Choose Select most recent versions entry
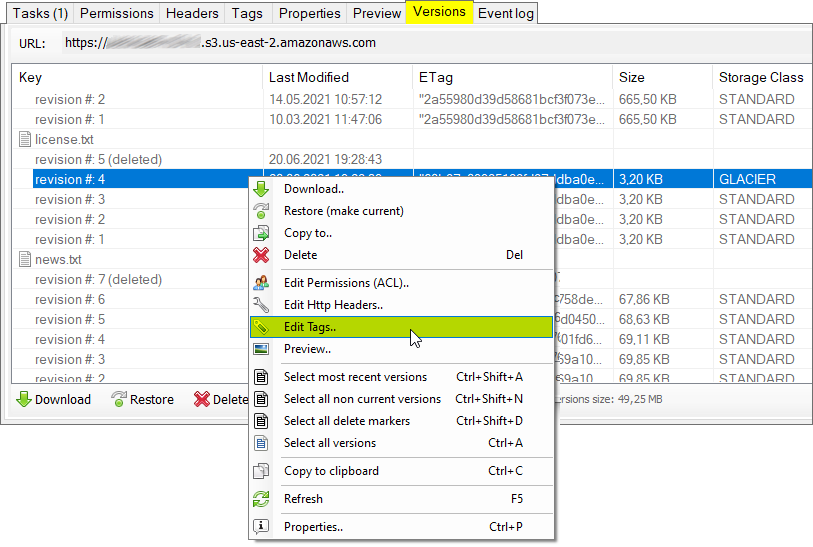813x547 pixels. pos(401,377)
